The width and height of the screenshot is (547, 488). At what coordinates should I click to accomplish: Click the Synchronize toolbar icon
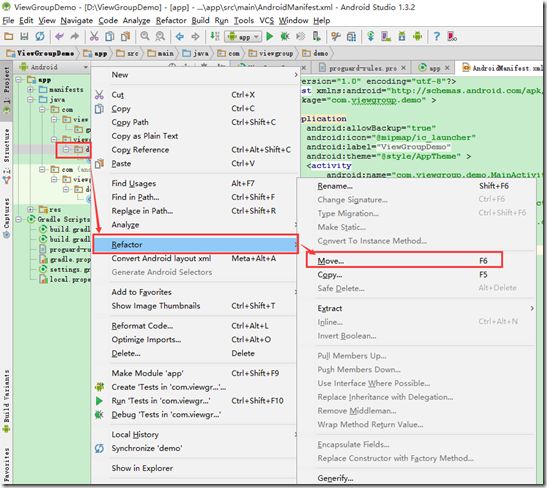tap(40, 36)
